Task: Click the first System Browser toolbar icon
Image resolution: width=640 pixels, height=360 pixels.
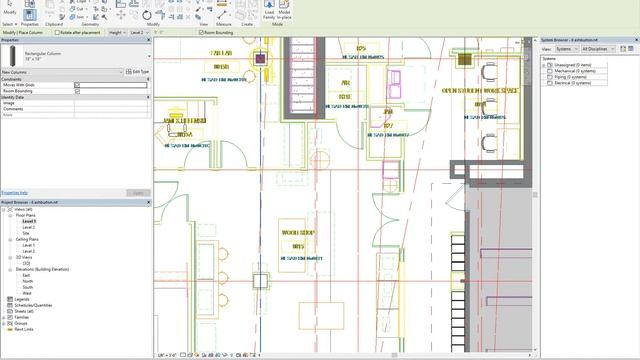Action: pyautogui.click(x=623, y=49)
